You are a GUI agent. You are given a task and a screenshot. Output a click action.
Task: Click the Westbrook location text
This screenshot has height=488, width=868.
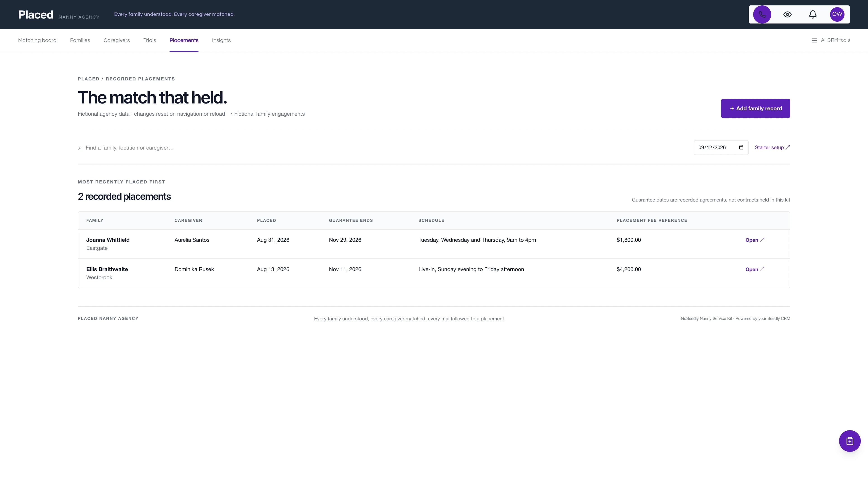point(99,277)
